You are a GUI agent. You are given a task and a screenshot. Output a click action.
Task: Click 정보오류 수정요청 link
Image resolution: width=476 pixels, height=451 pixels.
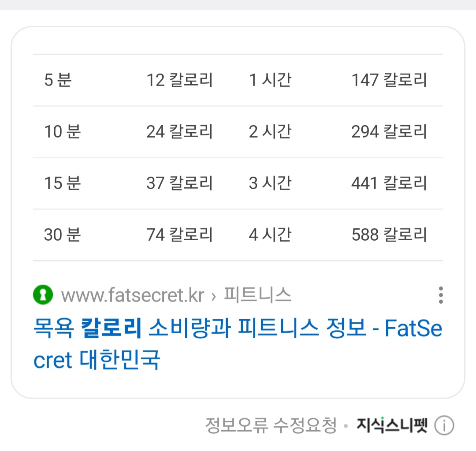click(271, 426)
